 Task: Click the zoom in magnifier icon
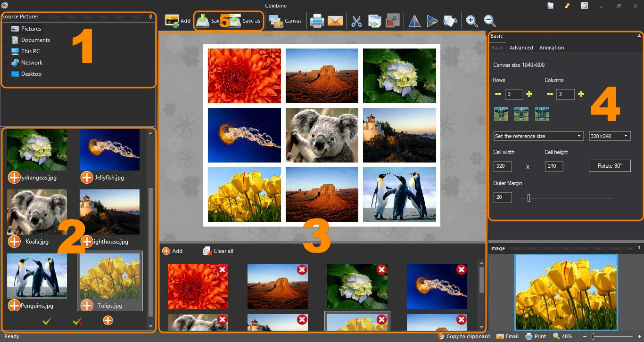(471, 21)
